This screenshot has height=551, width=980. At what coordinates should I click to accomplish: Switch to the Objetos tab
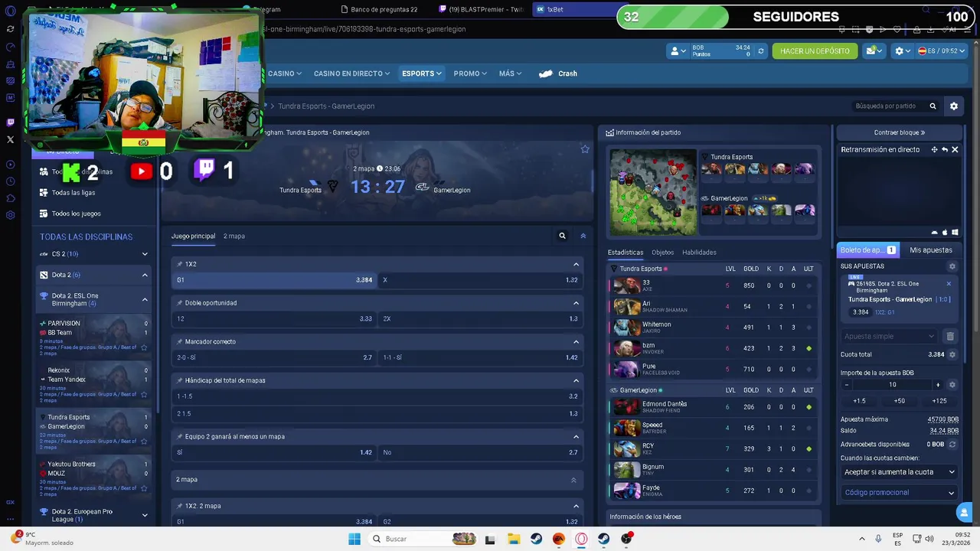[x=663, y=253]
